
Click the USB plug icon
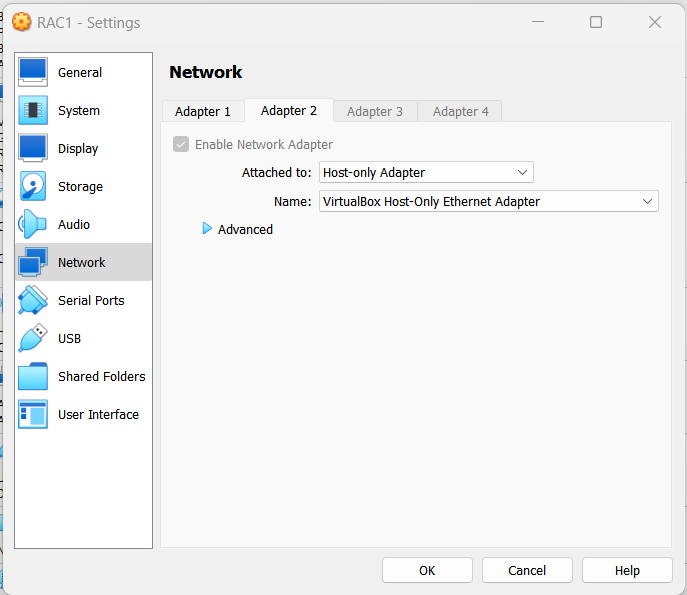point(33,338)
